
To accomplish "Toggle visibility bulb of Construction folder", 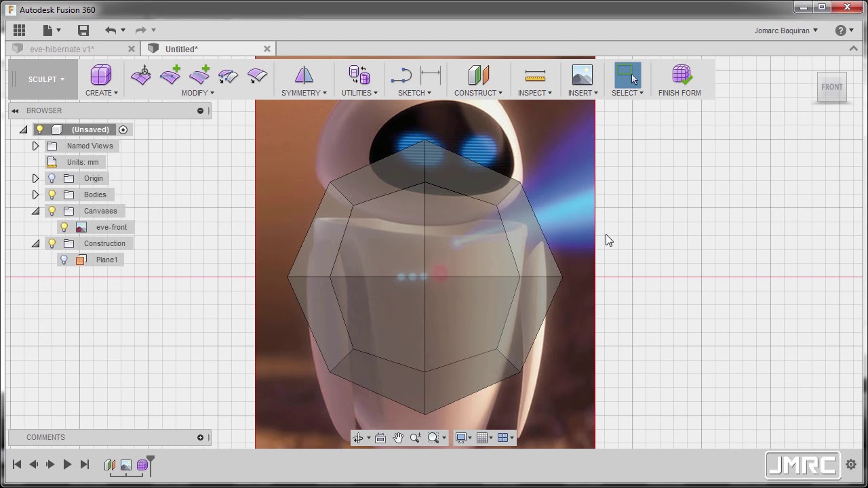I will (52, 243).
